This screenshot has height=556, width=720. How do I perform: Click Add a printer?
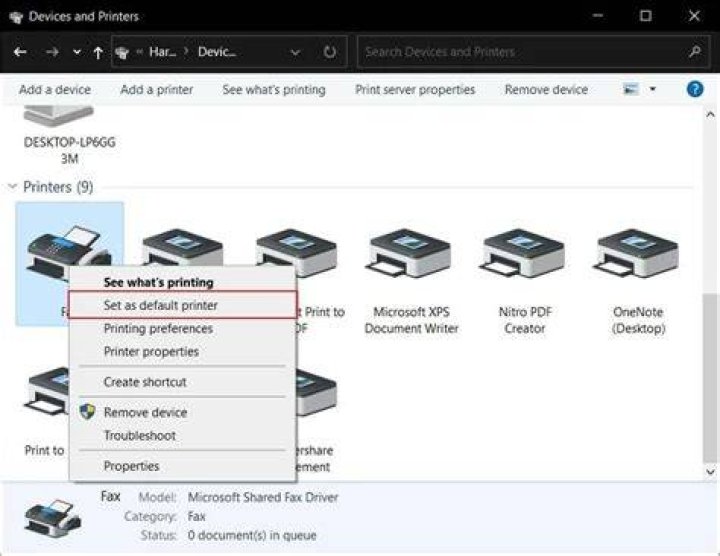[x=157, y=90]
